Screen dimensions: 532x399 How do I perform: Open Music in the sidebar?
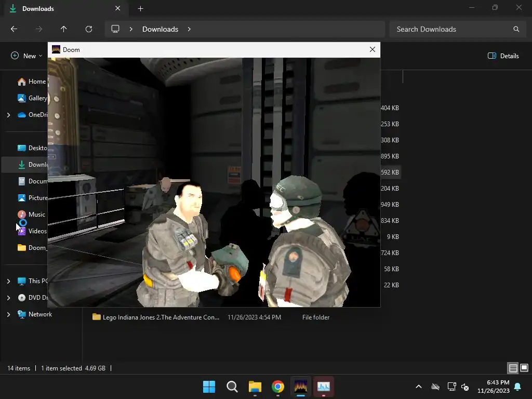[31, 215]
